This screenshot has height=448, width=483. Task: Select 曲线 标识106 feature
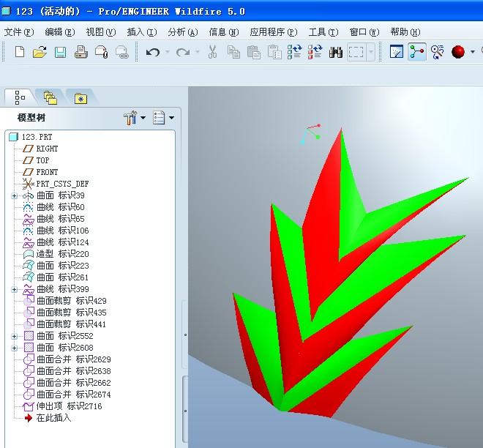click(56, 231)
